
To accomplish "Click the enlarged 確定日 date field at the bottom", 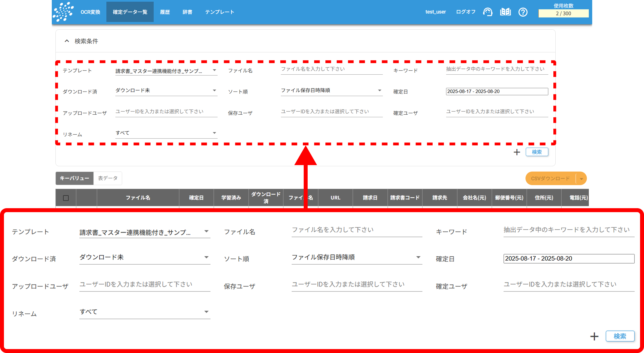I will point(569,259).
